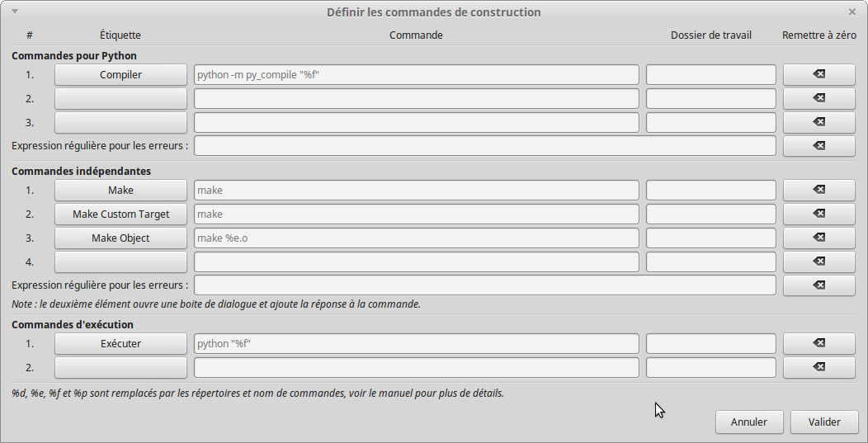Click the empty fourth independent command label button
This screenshot has height=443, width=868.
coord(120,262)
